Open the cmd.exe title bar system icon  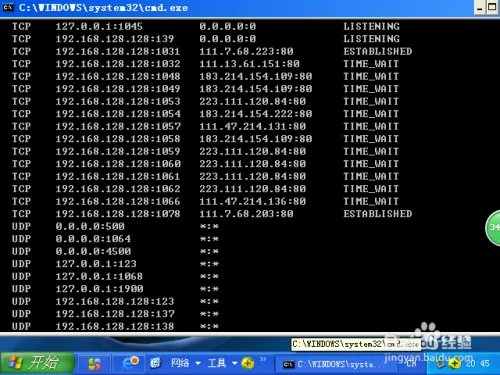[x=8, y=7]
